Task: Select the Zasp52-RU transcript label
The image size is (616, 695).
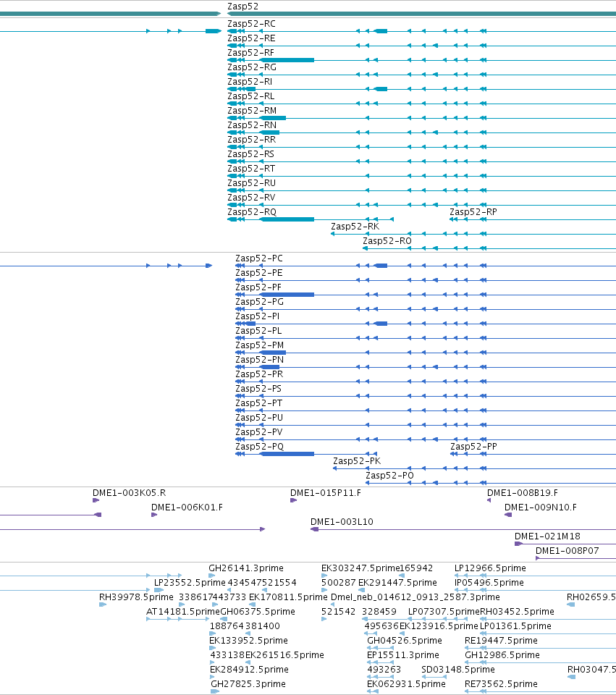Action: point(252,183)
